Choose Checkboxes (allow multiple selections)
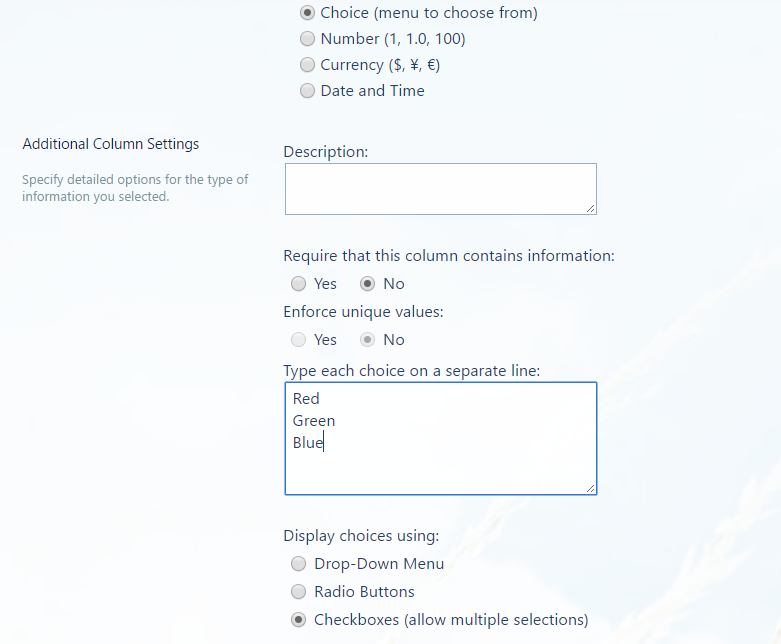The width and height of the screenshot is (781, 644). [298, 620]
